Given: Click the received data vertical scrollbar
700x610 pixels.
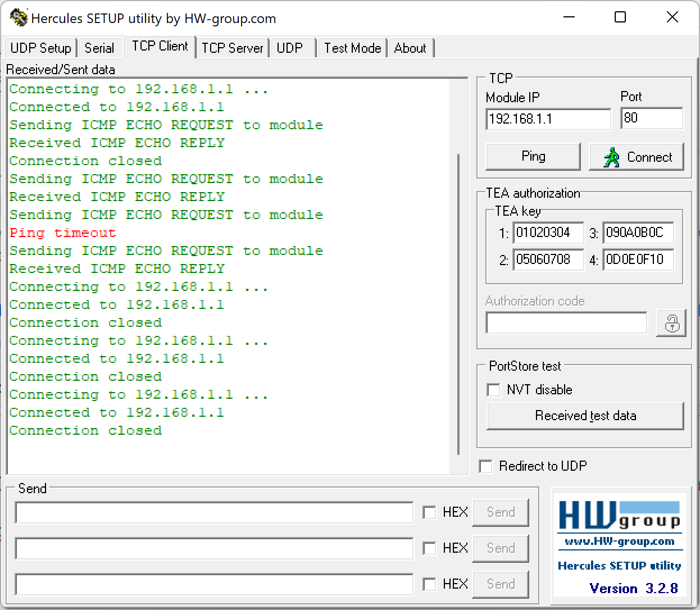Looking at the screenshot, I should (x=458, y=303).
